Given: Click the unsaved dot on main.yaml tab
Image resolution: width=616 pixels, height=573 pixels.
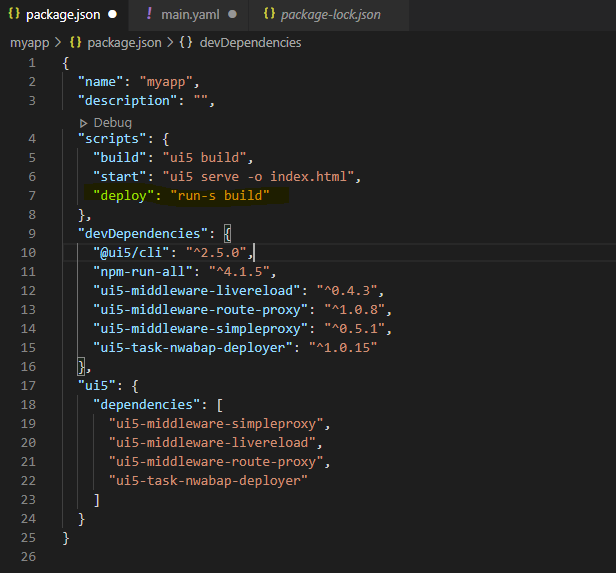Looking at the screenshot, I should tap(232, 15).
